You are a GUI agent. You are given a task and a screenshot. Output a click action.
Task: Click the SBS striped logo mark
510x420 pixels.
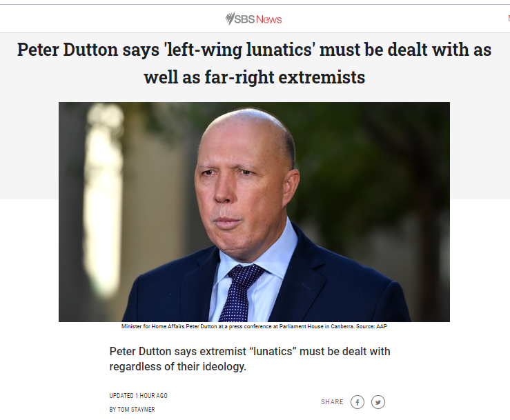[x=230, y=19]
